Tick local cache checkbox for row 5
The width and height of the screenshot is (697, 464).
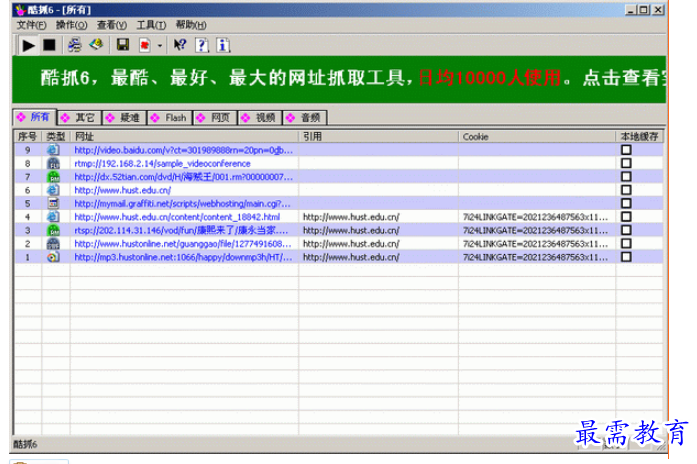[x=626, y=203]
